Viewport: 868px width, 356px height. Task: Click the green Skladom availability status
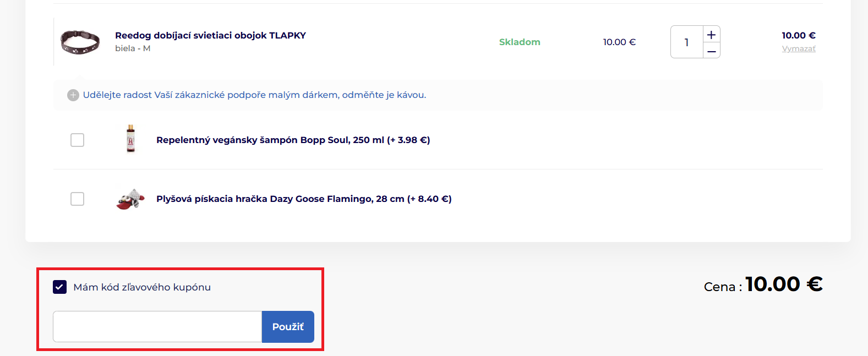520,42
